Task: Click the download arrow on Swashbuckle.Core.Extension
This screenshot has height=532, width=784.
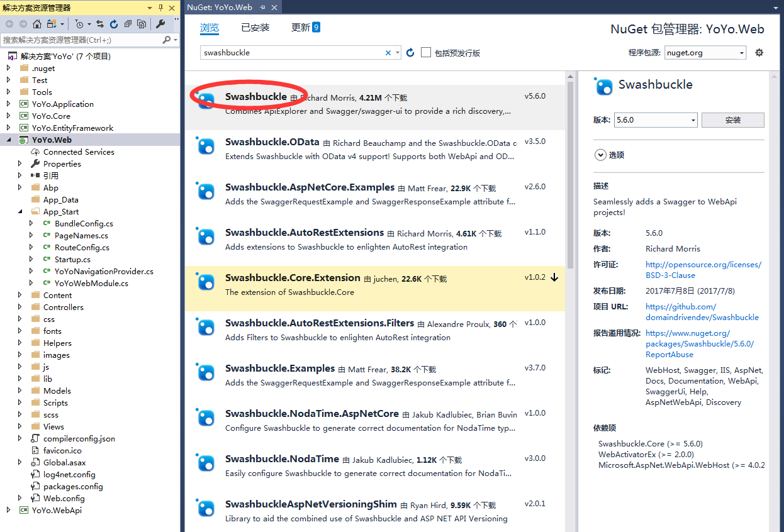Action: click(554, 277)
